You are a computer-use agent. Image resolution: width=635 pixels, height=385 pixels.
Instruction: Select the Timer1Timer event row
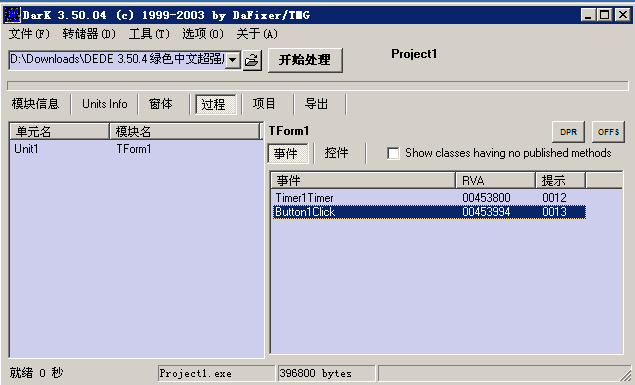click(x=429, y=198)
